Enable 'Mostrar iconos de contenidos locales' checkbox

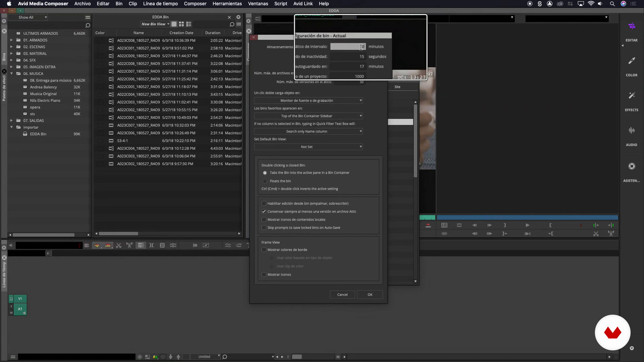tap(264, 220)
